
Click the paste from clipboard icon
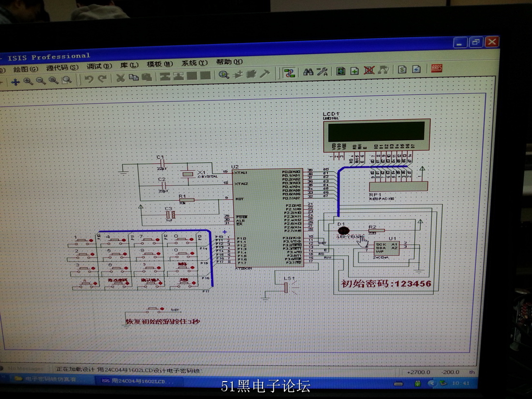[x=147, y=77]
